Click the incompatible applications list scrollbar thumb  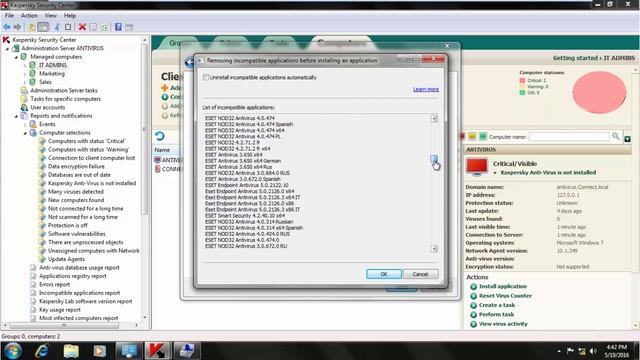tap(434, 158)
